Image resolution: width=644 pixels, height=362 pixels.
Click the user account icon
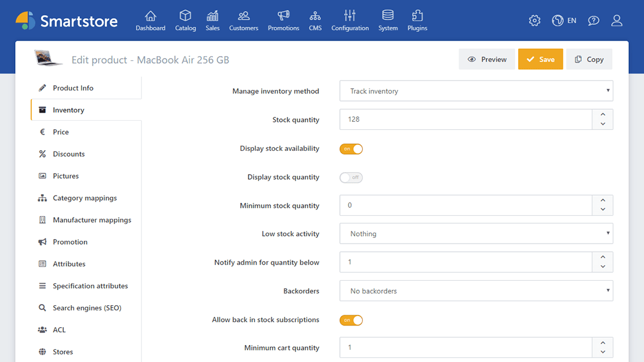617,20
